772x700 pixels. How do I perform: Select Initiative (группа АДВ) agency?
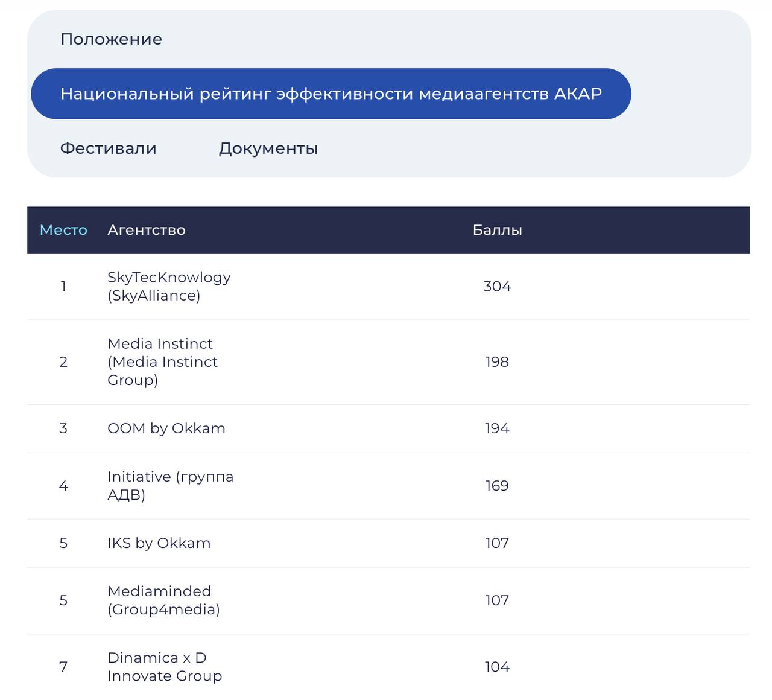pyautogui.click(x=170, y=485)
